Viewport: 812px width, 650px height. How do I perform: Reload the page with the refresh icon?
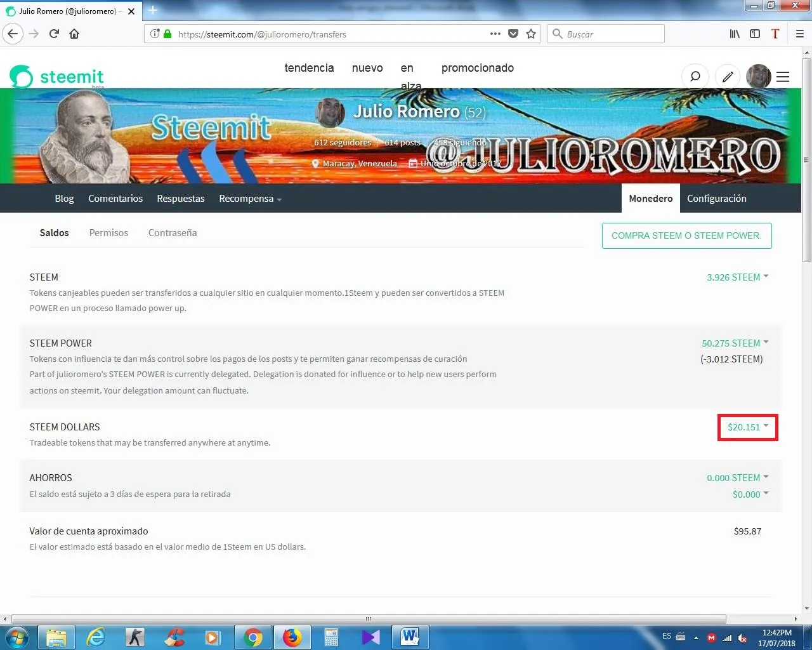coord(55,34)
